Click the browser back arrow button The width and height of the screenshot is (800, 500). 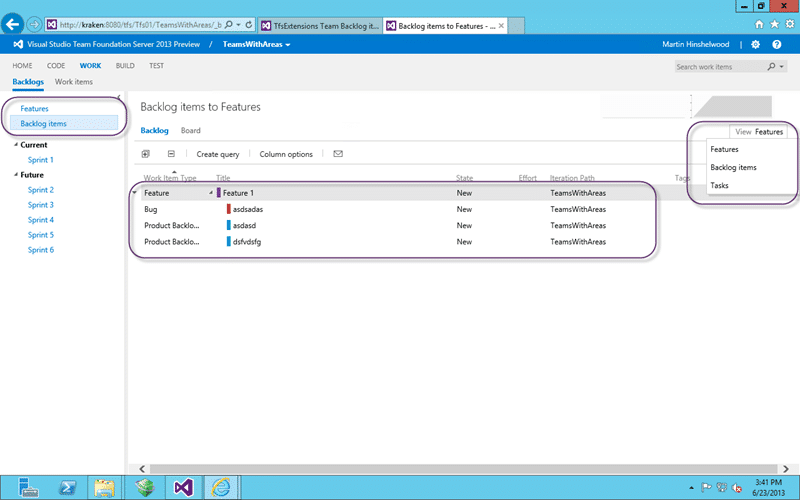click(12, 24)
